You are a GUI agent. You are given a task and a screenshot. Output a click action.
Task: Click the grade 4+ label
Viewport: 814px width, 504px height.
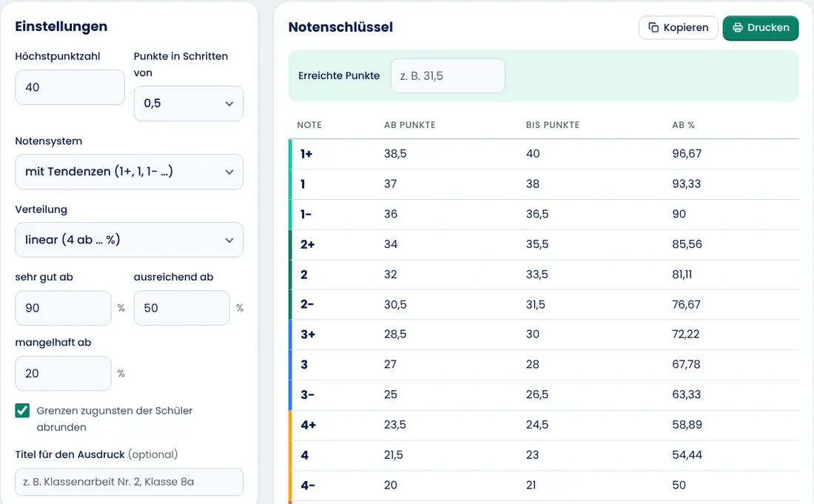[x=309, y=425]
